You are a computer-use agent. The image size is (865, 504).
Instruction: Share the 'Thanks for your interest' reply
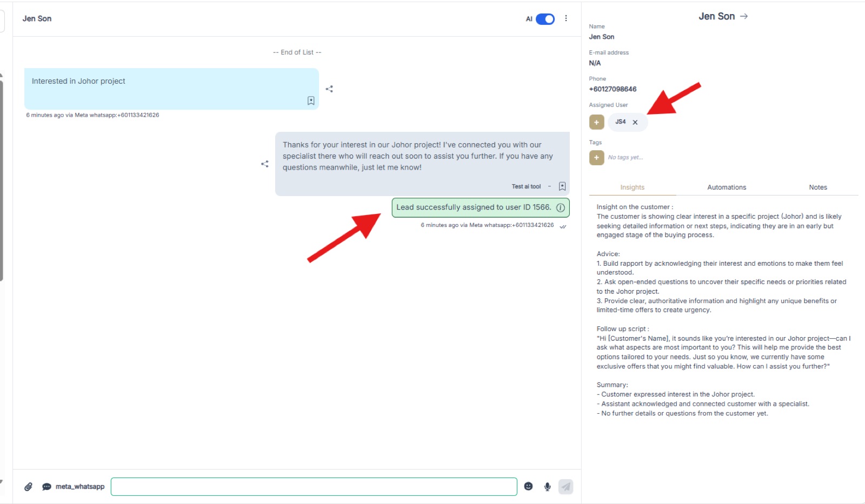pyautogui.click(x=265, y=164)
